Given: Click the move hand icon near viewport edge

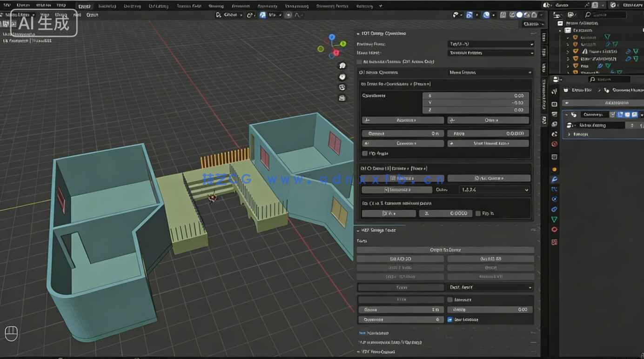Looking at the screenshot, I should click(x=342, y=77).
